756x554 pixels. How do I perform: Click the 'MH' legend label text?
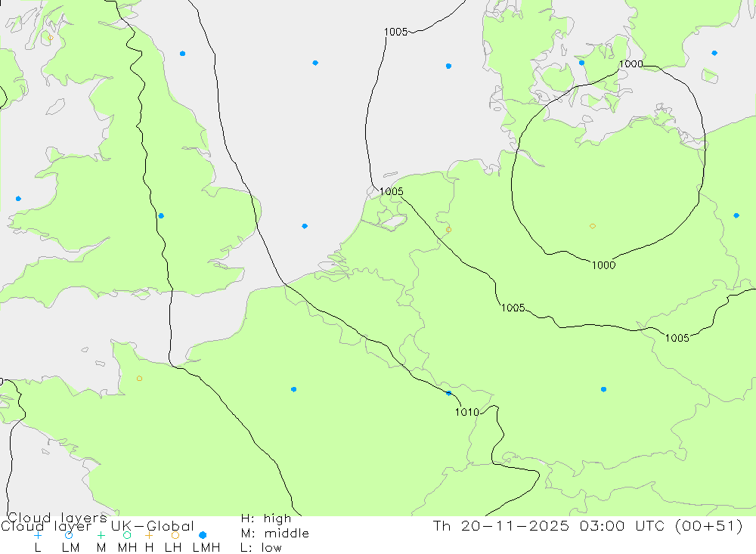click(127, 548)
